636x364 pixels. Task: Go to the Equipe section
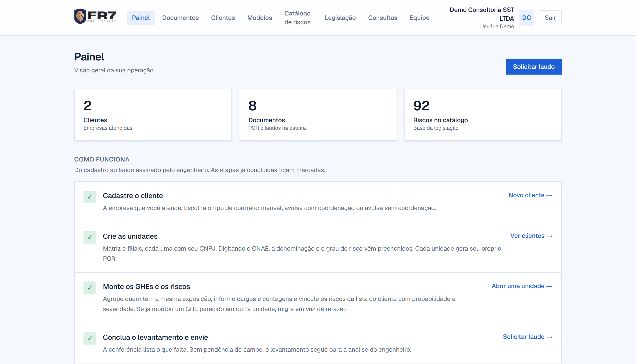(x=419, y=18)
